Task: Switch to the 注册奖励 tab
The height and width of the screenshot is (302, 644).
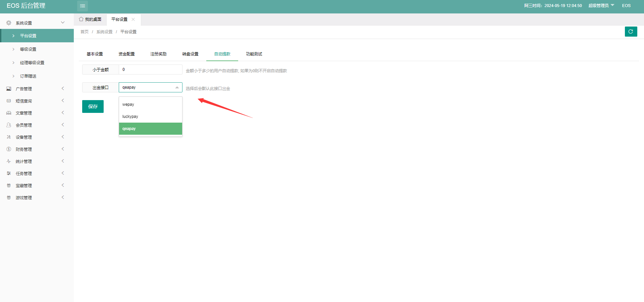Action: 158,54
